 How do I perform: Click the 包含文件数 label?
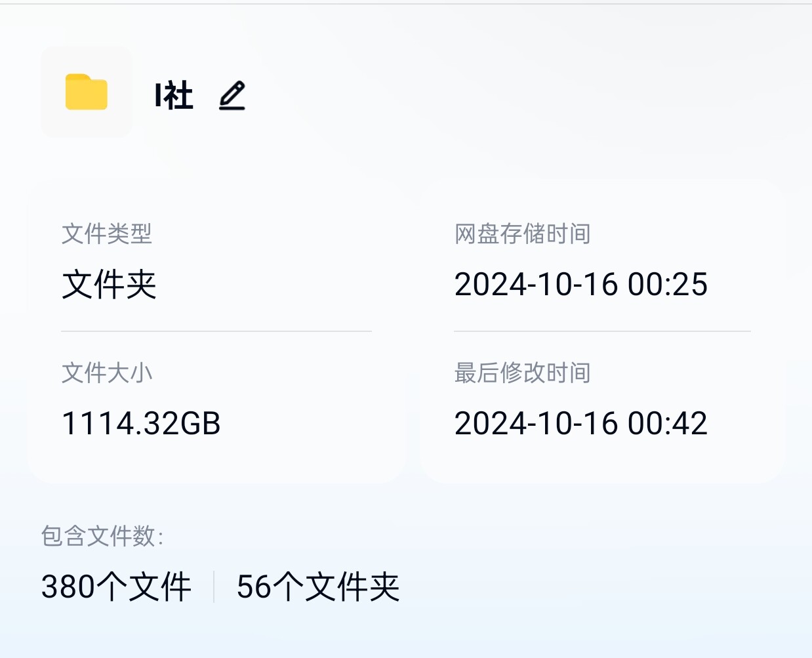(x=102, y=536)
